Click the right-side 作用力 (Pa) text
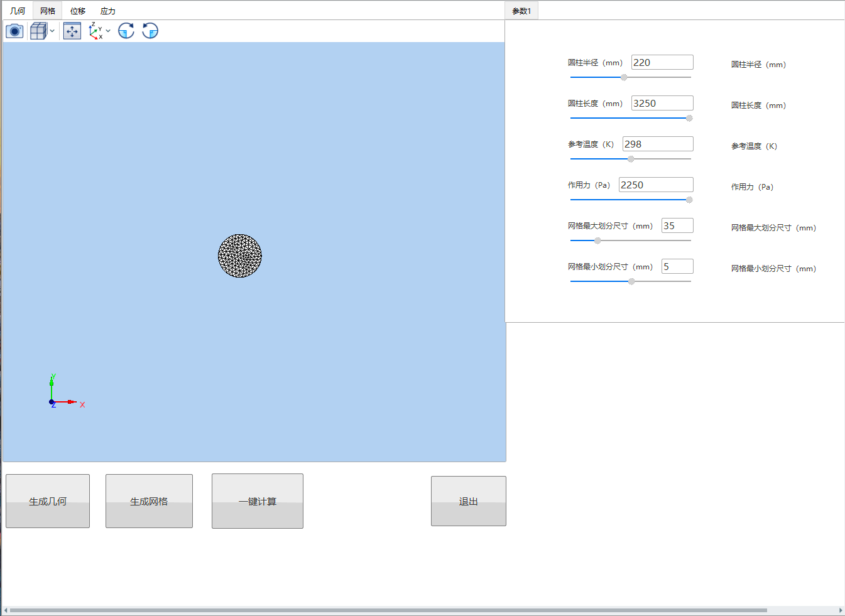The image size is (845, 616). click(x=752, y=187)
